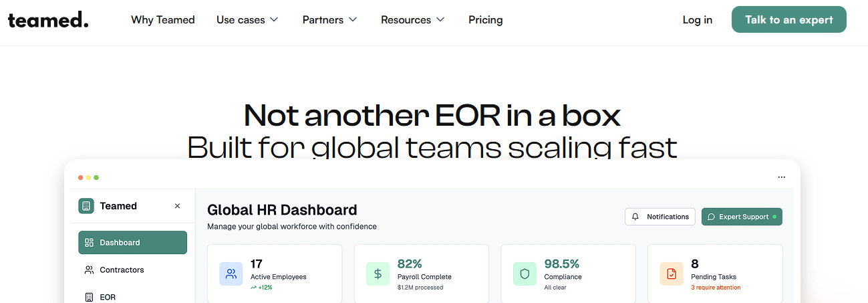Click the Talk to an expert button

pyautogui.click(x=789, y=19)
